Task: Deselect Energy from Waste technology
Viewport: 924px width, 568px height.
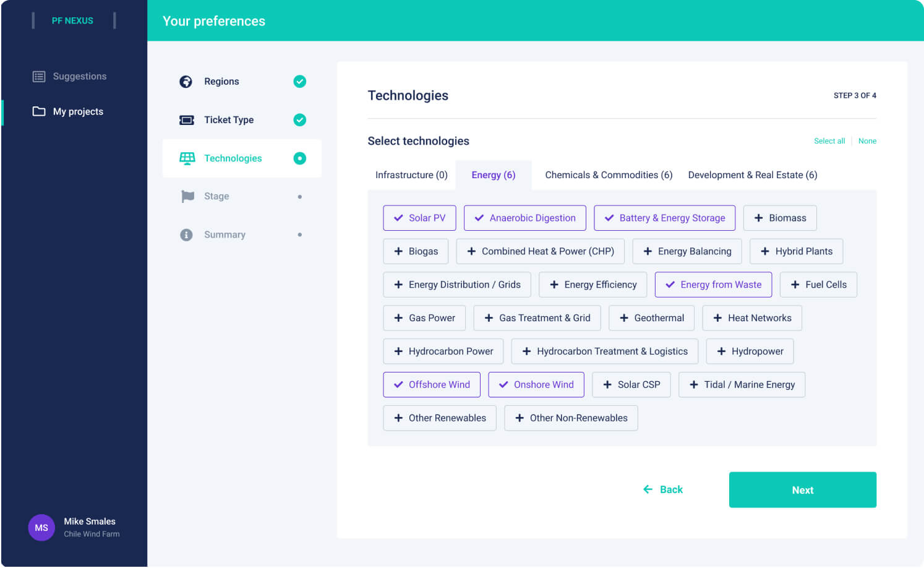Action: click(x=714, y=285)
